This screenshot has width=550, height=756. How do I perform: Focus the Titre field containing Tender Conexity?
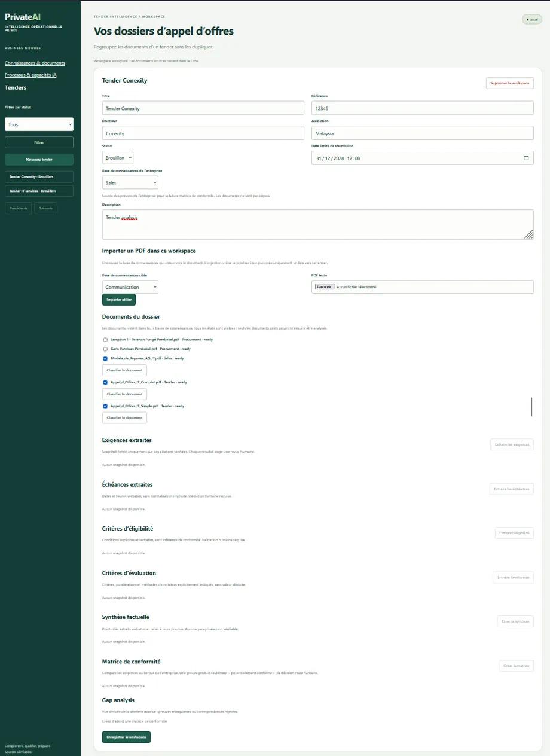point(203,108)
